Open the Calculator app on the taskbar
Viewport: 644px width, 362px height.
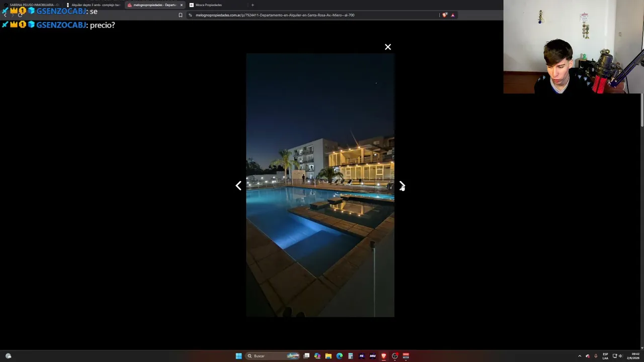350,356
